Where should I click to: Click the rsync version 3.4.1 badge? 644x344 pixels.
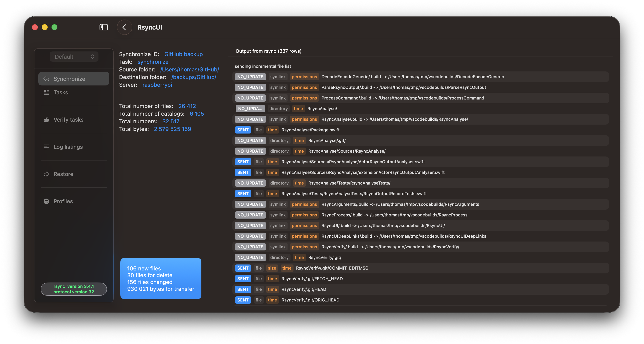(x=74, y=289)
